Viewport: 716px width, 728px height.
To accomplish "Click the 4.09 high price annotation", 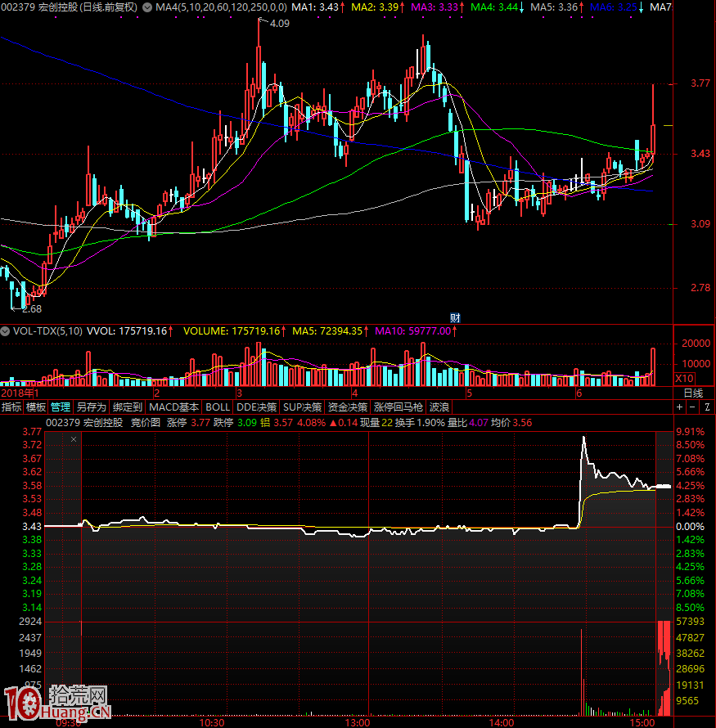I will coord(280,23).
